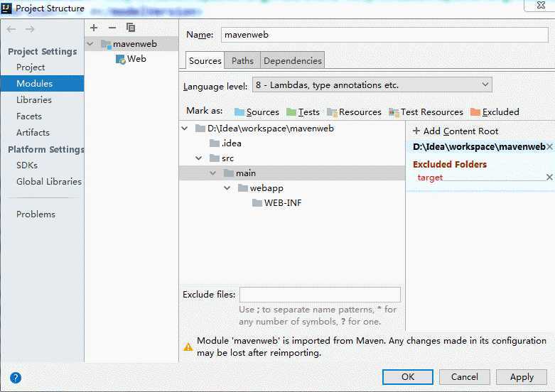Click the Maven import warning icon
This screenshot has width=555, height=392.
(x=188, y=347)
